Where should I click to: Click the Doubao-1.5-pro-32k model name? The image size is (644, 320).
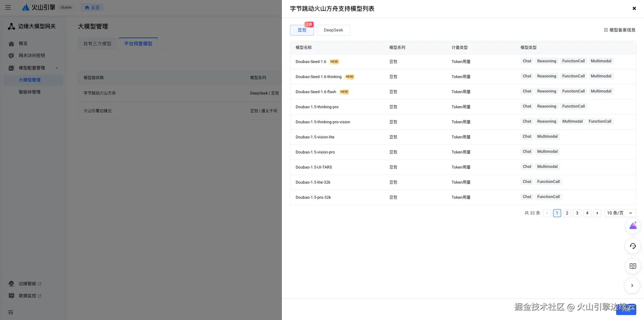coord(313,197)
